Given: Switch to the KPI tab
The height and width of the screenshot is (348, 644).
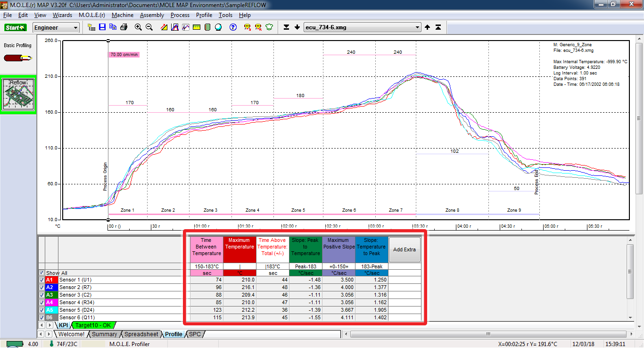Looking at the screenshot, I should [63, 325].
